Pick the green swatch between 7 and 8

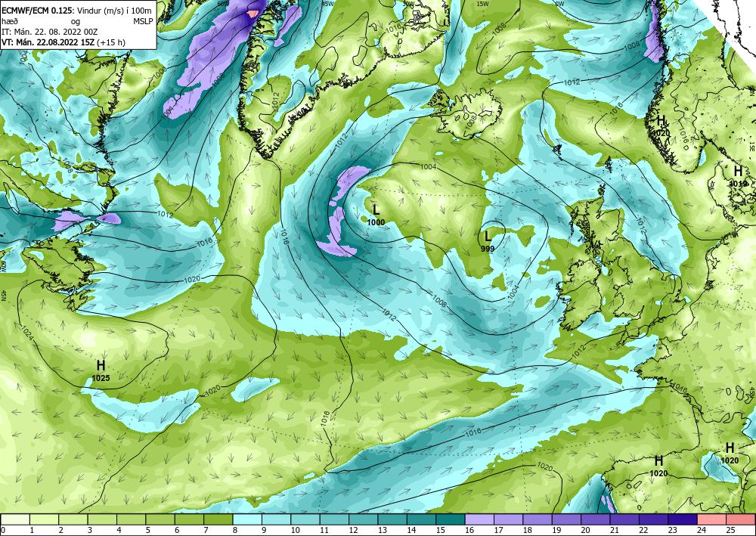(x=219, y=519)
